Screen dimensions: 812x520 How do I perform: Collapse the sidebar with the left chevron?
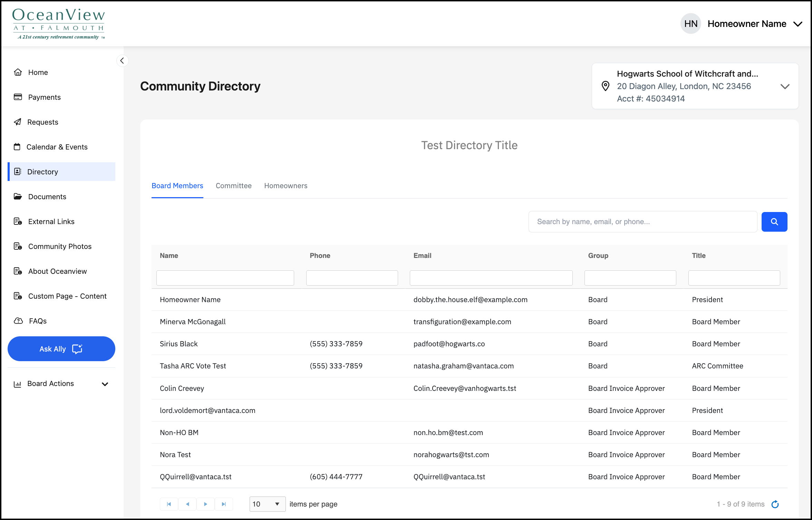(122, 61)
